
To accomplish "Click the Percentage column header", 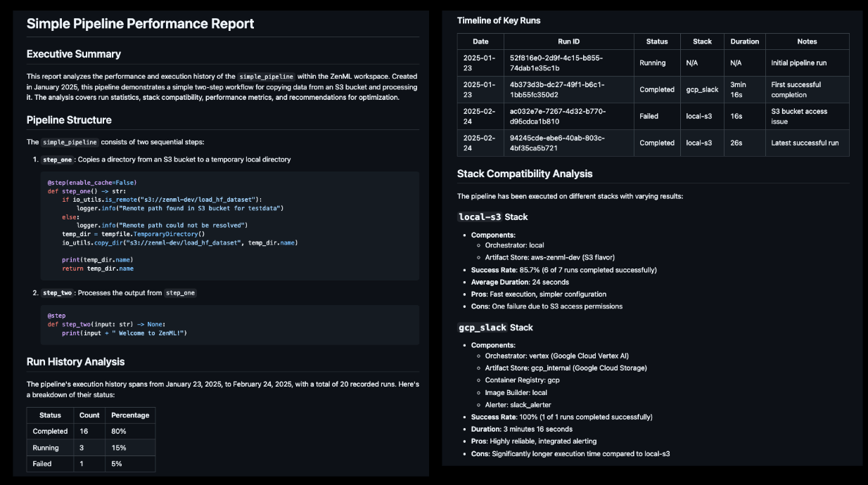I will click(x=130, y=415).
